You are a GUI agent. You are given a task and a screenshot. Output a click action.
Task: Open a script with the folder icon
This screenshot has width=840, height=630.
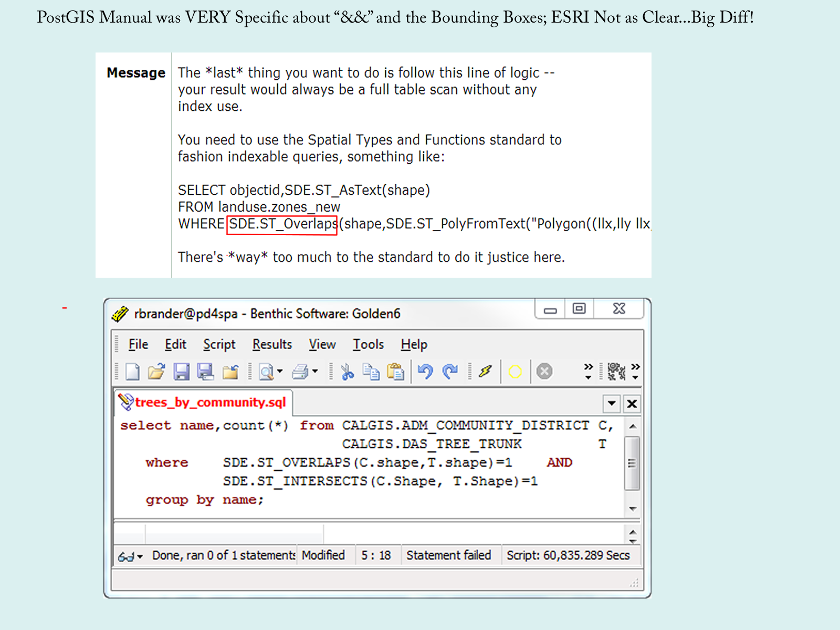pos(156,372)
